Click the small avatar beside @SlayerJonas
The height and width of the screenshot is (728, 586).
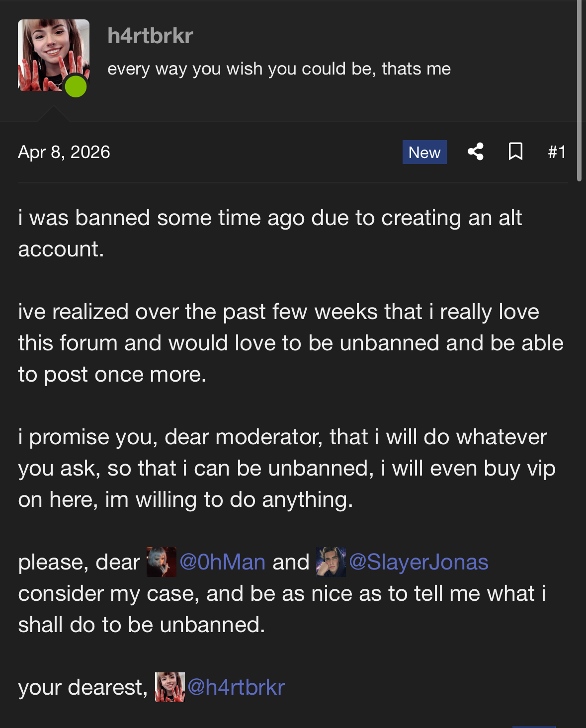[x=331, y=562]
